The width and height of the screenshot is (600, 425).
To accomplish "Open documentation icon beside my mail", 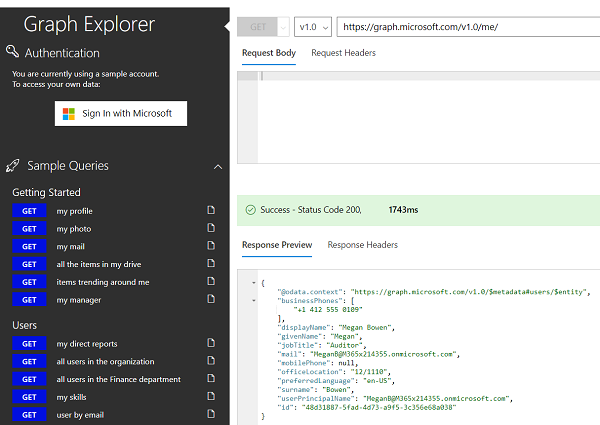I will [x=211, y=246].
